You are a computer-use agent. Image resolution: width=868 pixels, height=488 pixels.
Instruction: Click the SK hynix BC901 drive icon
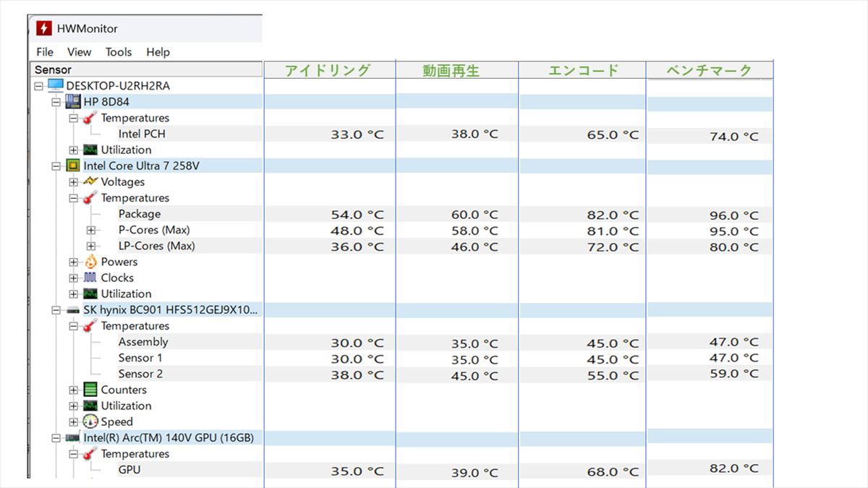73,310
